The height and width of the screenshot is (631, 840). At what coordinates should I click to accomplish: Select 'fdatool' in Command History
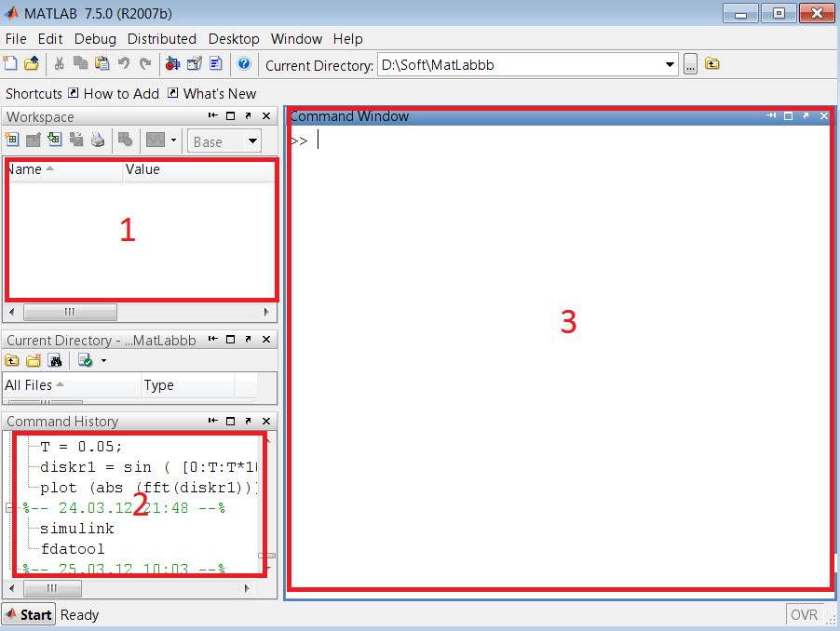[x=73, y=549]
